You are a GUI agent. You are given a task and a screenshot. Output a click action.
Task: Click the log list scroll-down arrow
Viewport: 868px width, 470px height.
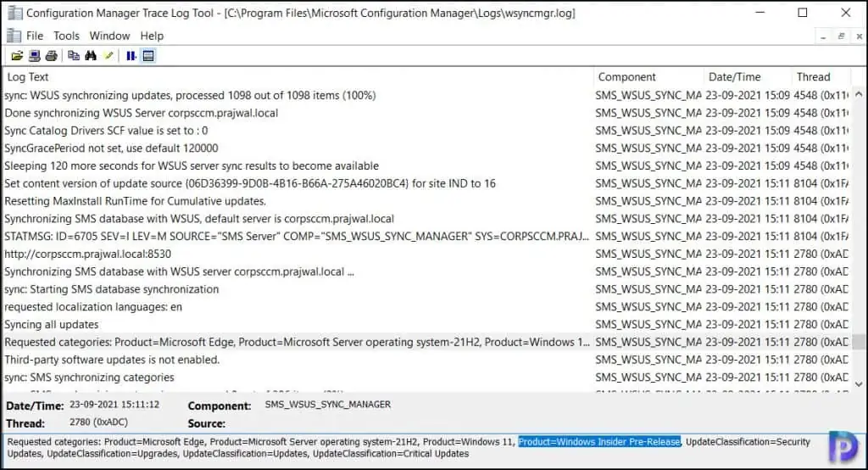(x=859, y=383)
